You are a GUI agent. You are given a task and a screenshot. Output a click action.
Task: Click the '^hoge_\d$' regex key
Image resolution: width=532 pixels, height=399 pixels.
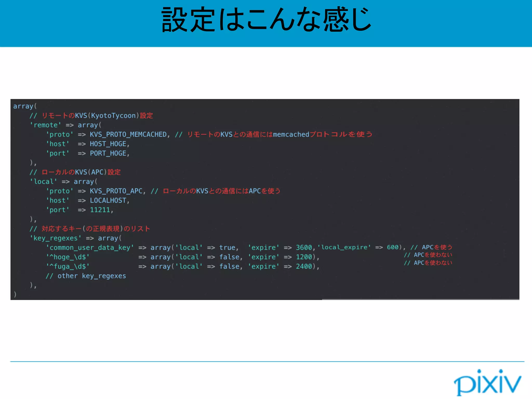tap(68, 257)
